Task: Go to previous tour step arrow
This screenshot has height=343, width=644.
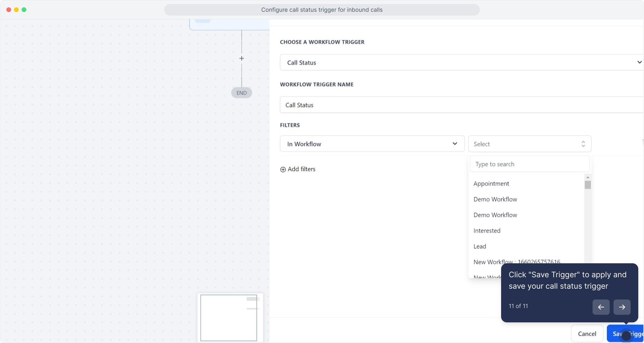Action: click(x=601, y=307)
